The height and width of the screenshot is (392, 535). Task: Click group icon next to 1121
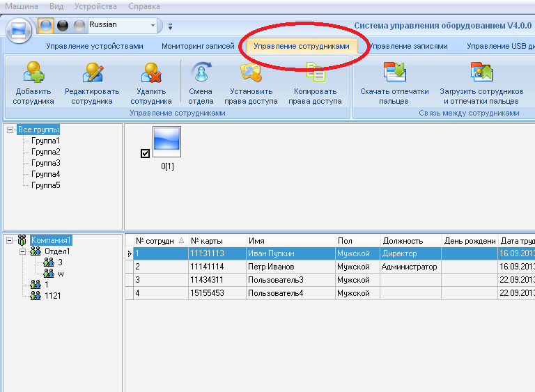click(x=36, y=295)
